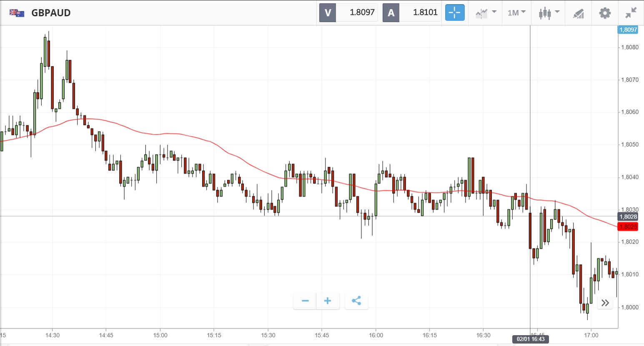This screenshot has width=644, height=346.
Task: Select the drawing tools icon
Action: [x=578, y=13]
